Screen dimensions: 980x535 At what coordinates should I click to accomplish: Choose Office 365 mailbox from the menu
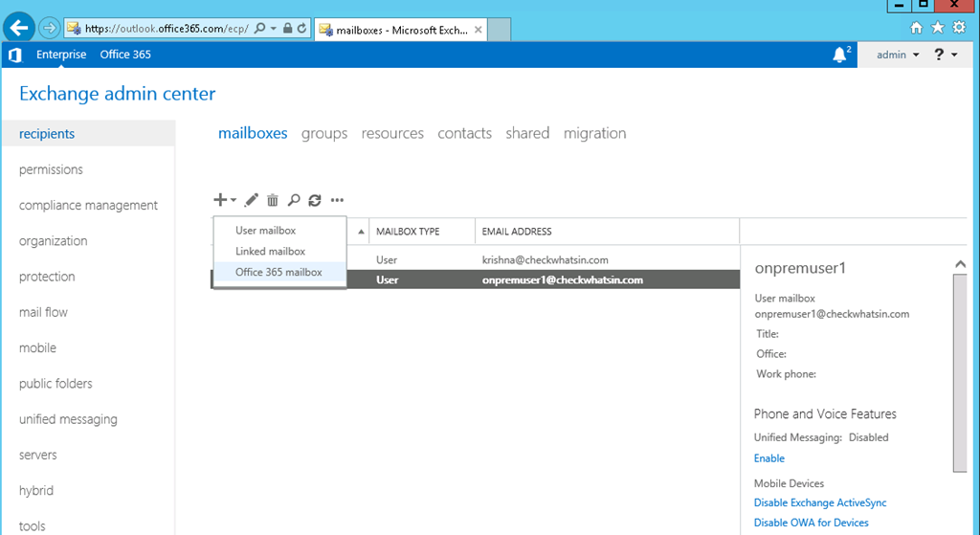coord(280,272)
